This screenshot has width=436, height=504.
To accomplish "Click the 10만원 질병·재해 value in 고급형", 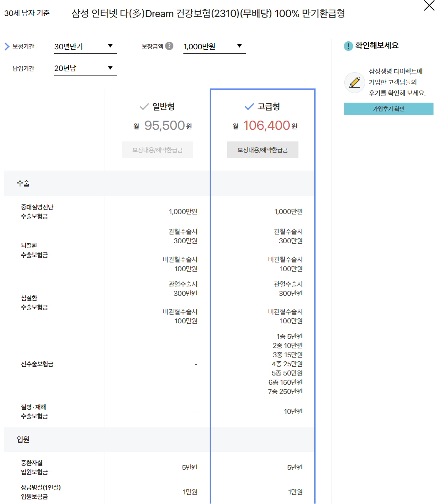I will tap(293, 411).
